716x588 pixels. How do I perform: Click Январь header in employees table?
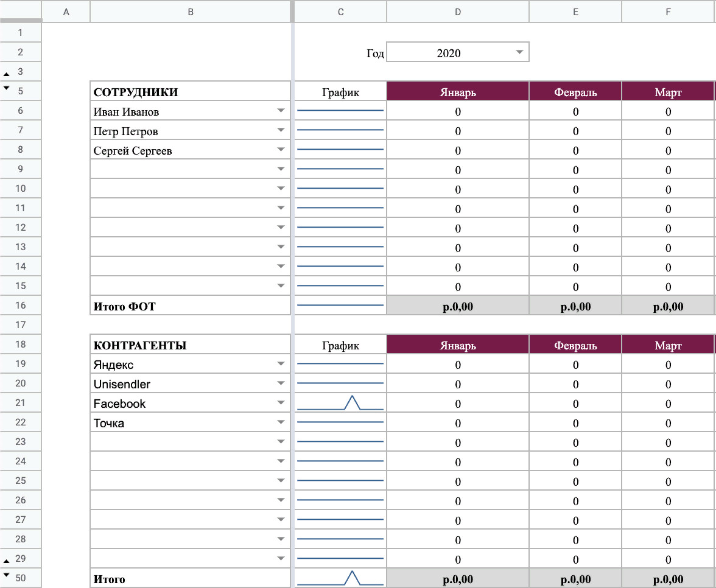click(x=458, y=91)
